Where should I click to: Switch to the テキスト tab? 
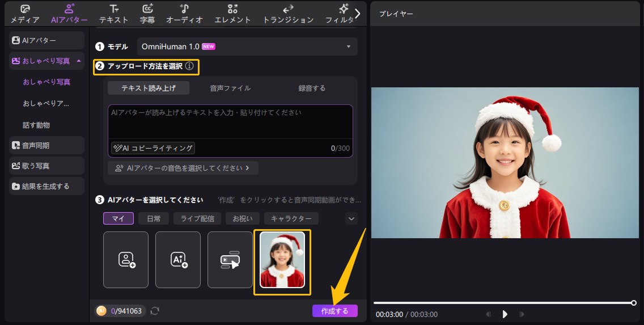click(x=114, y=14)
